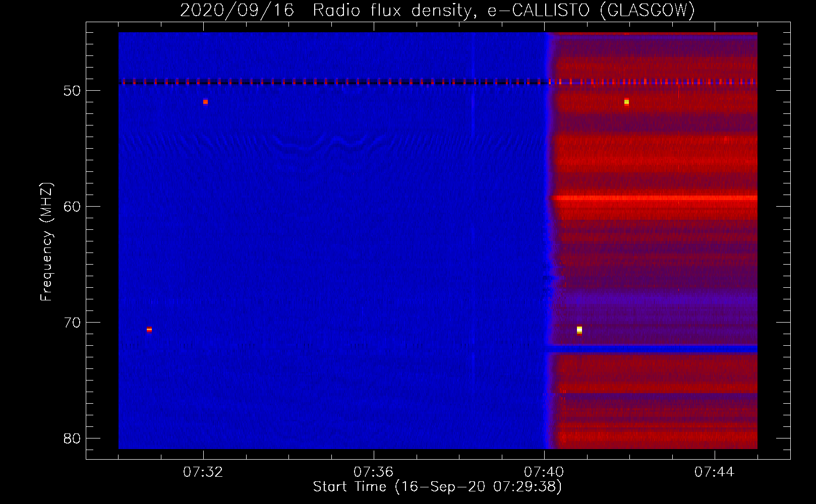This screenshot has width=816, height=504.
Task: Click the 70 frequency tick label
Action: point(72,323)
